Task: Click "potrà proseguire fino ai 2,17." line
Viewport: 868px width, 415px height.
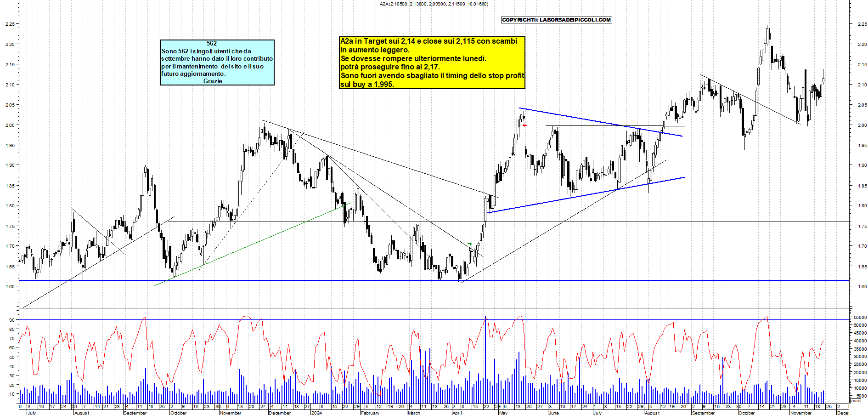Action: click(x=390, y=67)
